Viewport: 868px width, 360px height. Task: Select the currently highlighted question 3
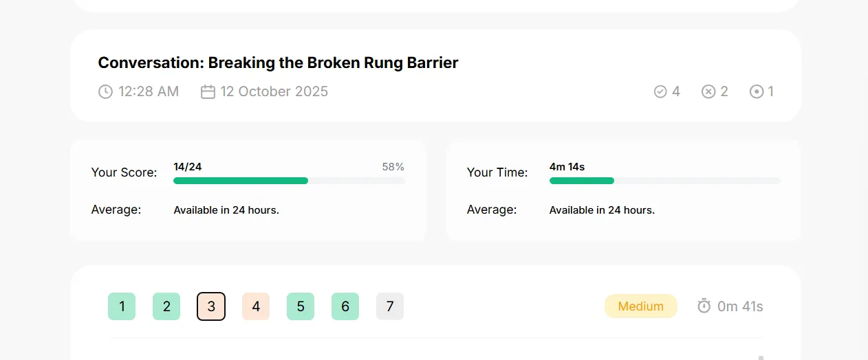pos(211,306)
